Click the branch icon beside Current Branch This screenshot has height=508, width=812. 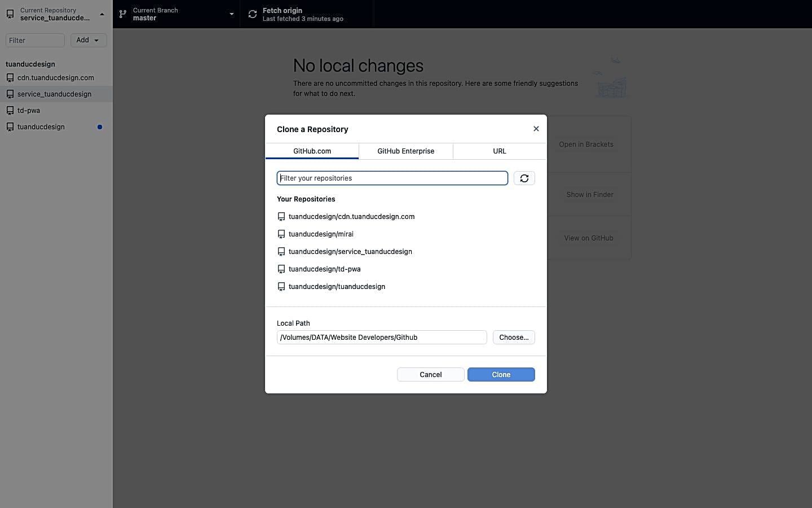122,14
